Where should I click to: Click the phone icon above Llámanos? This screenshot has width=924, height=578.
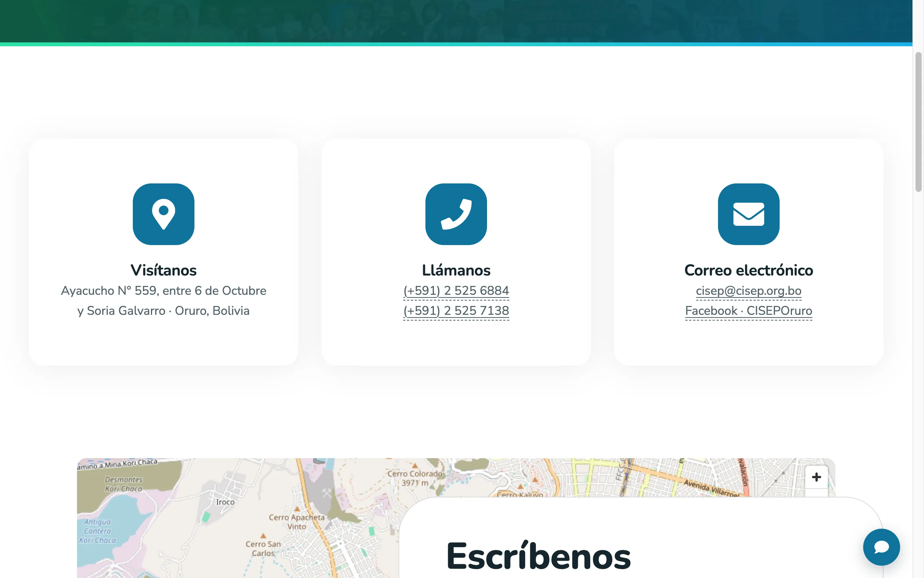456,214
